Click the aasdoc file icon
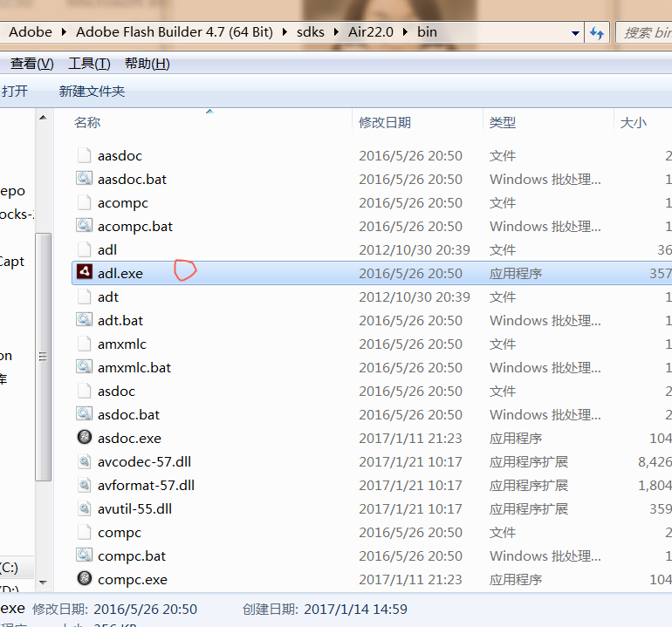The width and height of the screenshot is (672, 627). click(84, 155)
